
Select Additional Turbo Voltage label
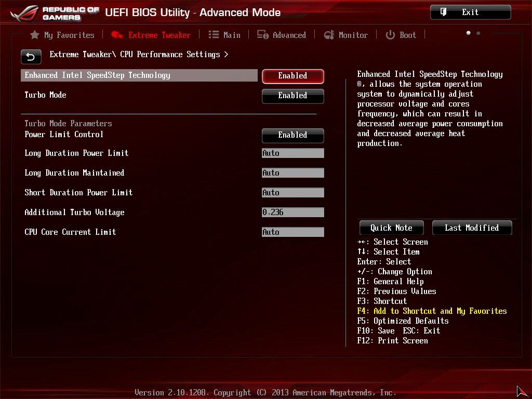[x=74, y=212]
